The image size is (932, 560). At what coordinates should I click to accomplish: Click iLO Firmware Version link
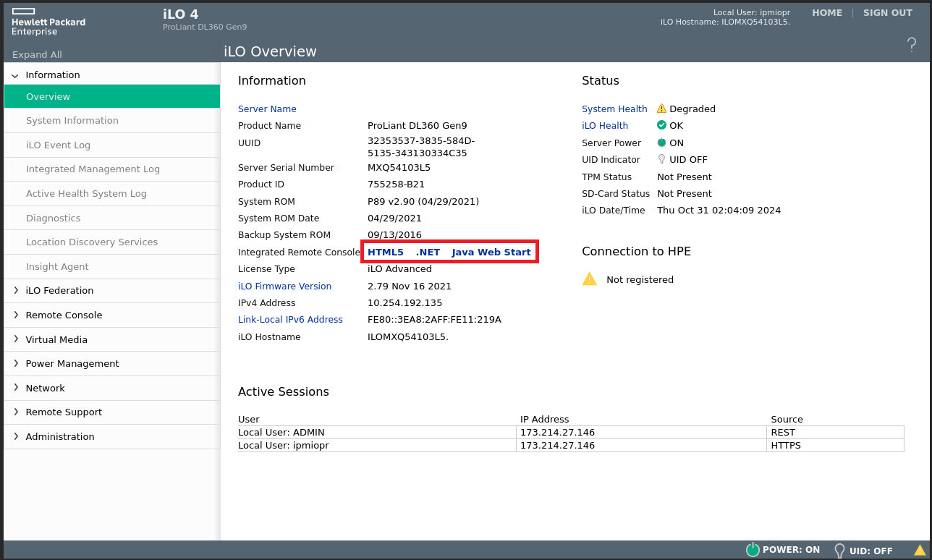284,286
